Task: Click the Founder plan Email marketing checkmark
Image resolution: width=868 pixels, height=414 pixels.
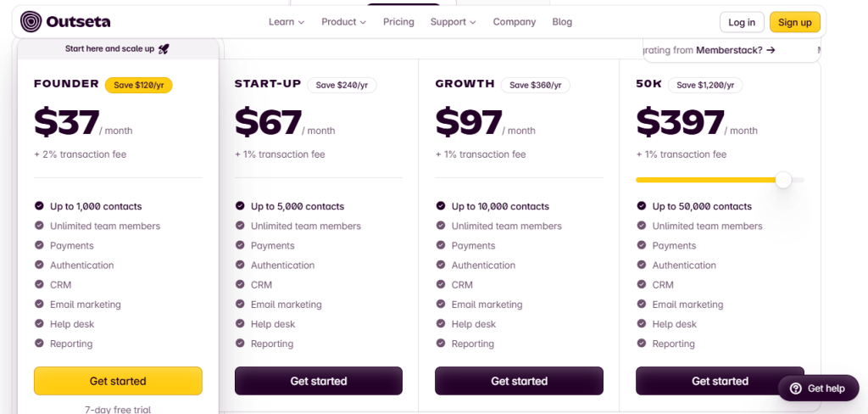Action: 39,305
